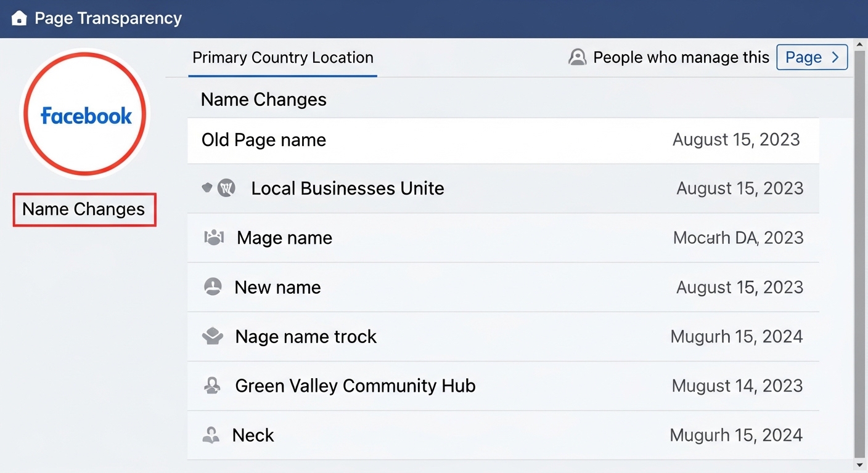Click the person icon beside Neck
868x473 pixels.
pos(211,435)
